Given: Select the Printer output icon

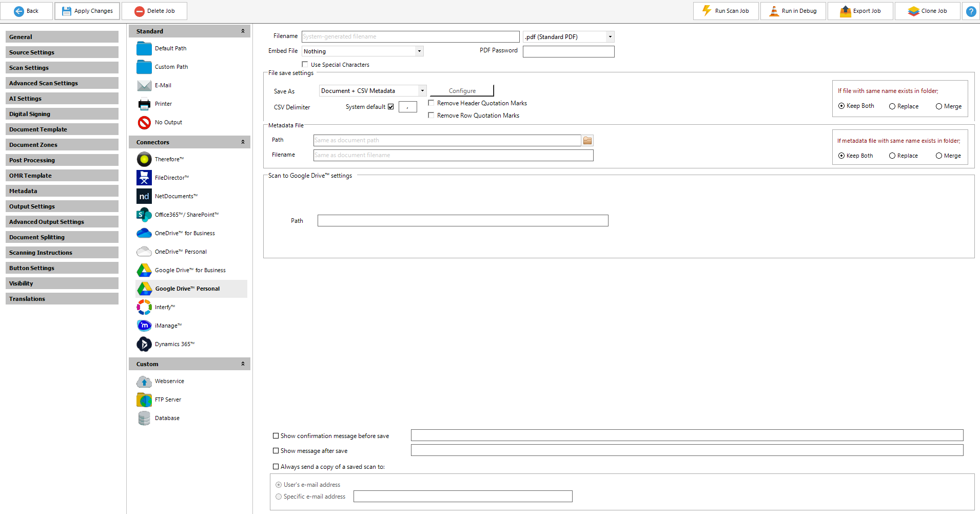Looking at the screenshot, I should tap(144, 104).
